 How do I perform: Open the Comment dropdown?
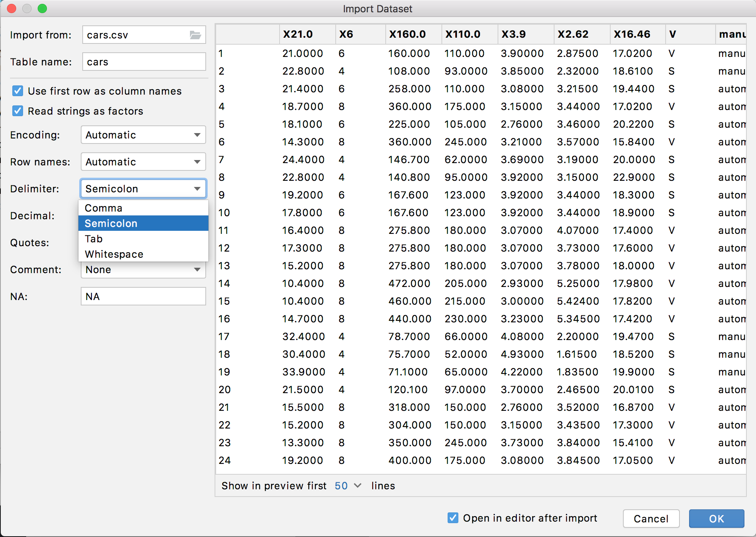click(143, 269)
